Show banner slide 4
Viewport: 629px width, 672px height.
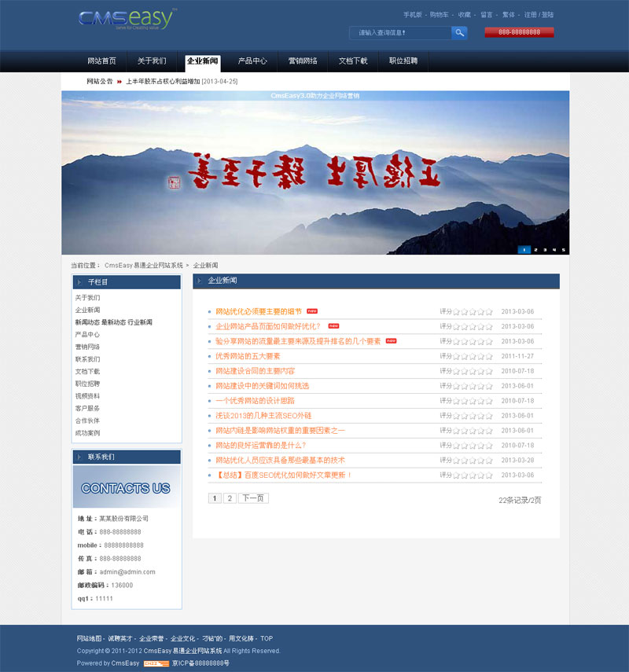click(554, 250)
